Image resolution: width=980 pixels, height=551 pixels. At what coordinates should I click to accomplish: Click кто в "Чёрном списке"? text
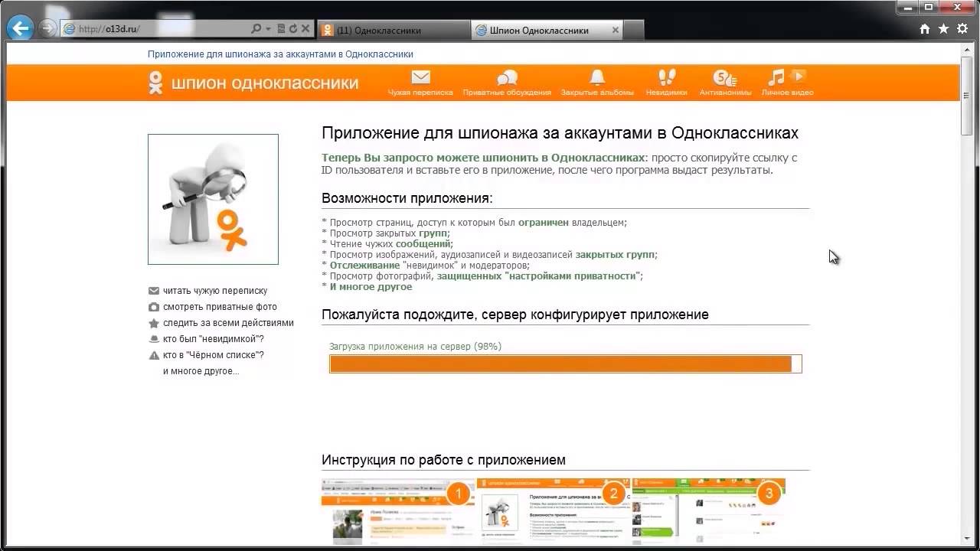214,355
